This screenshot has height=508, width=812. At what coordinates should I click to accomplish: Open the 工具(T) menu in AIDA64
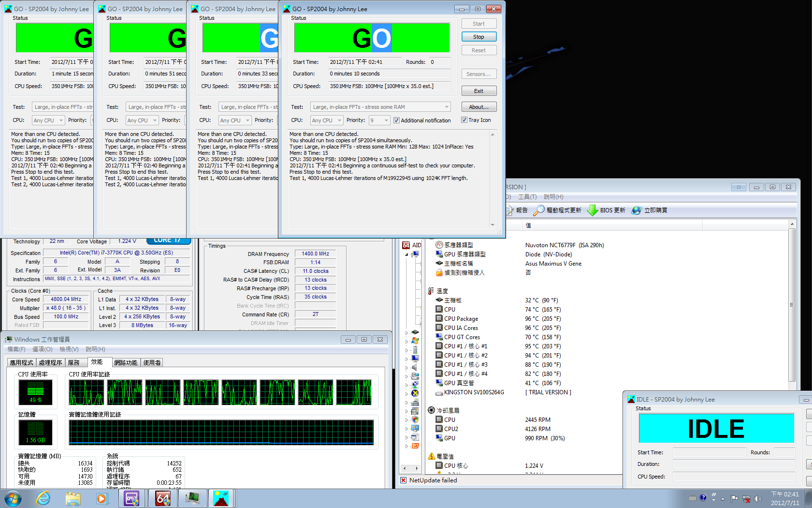click(x=527, y=197)
